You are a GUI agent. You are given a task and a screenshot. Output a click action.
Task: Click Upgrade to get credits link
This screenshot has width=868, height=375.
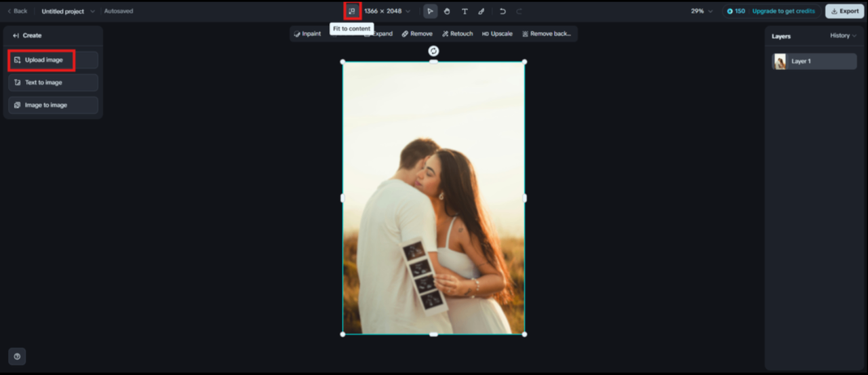[783, 11]
